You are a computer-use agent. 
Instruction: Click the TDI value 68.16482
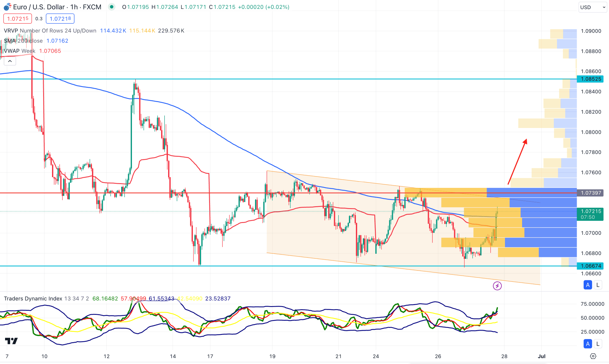click(x=105, y=299)
